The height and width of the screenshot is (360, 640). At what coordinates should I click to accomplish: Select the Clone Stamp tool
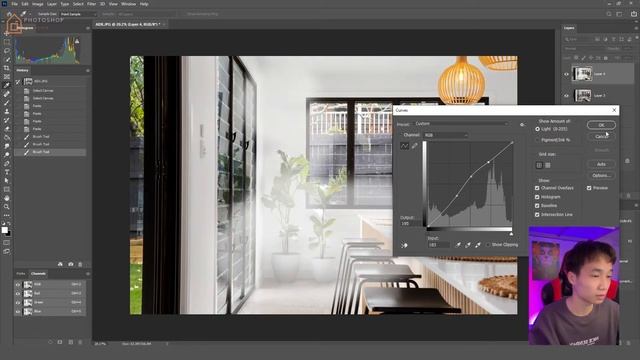click(x=7, y=111)
